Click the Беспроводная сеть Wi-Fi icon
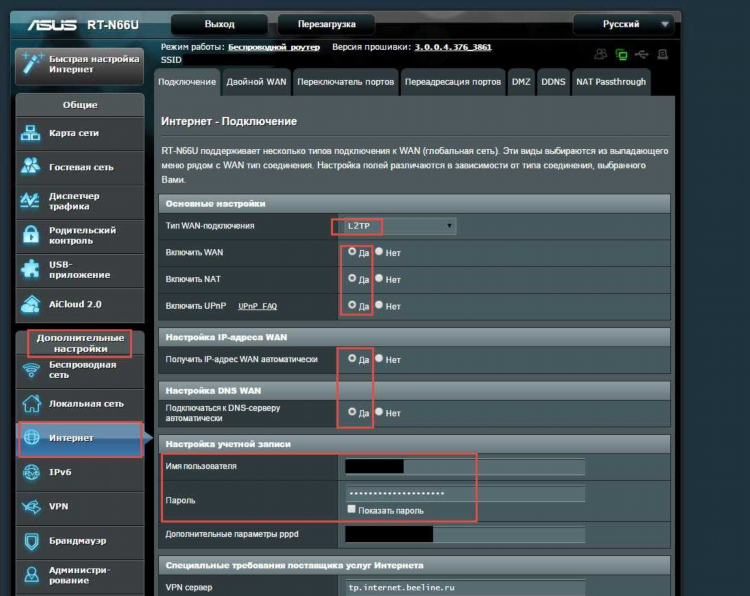This screenshot has height=596, width=750. (31, 370)
